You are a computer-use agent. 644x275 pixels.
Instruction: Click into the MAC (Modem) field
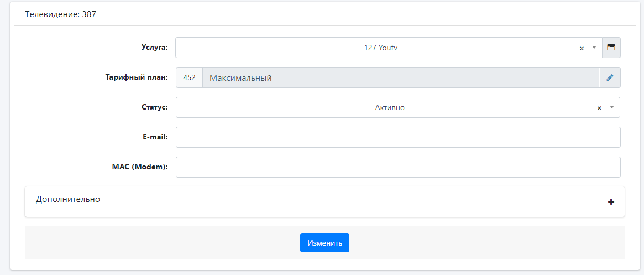pos(398,167)
